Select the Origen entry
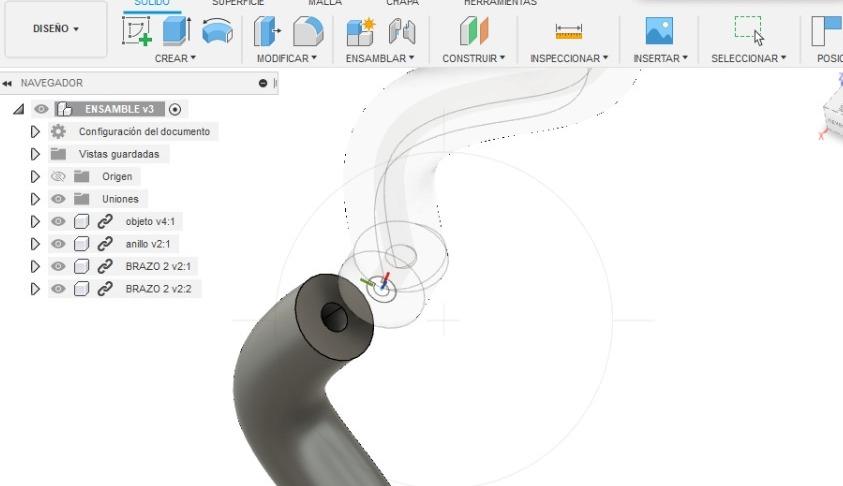 [117, 176]
